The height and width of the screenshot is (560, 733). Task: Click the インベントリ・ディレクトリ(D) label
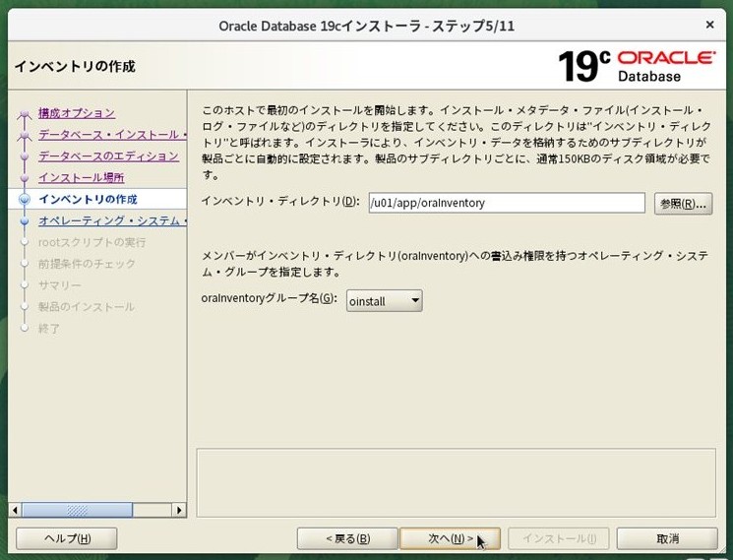click(280, 202)
